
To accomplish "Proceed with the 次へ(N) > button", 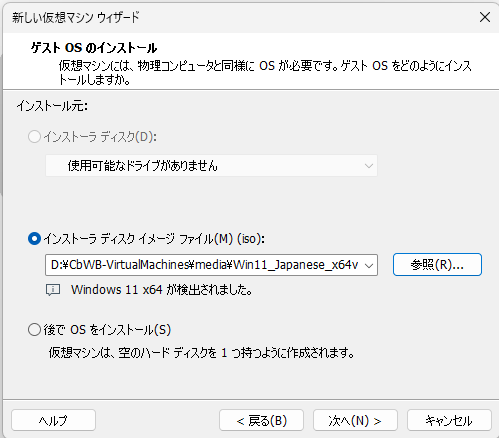I will (355, 420).
